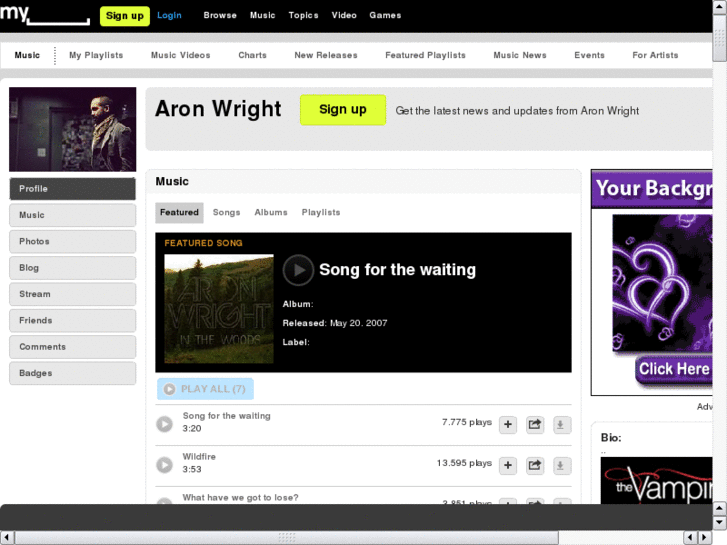Open the Topics menu
This screenshot has height=545, width=727.
click(304, 15)
